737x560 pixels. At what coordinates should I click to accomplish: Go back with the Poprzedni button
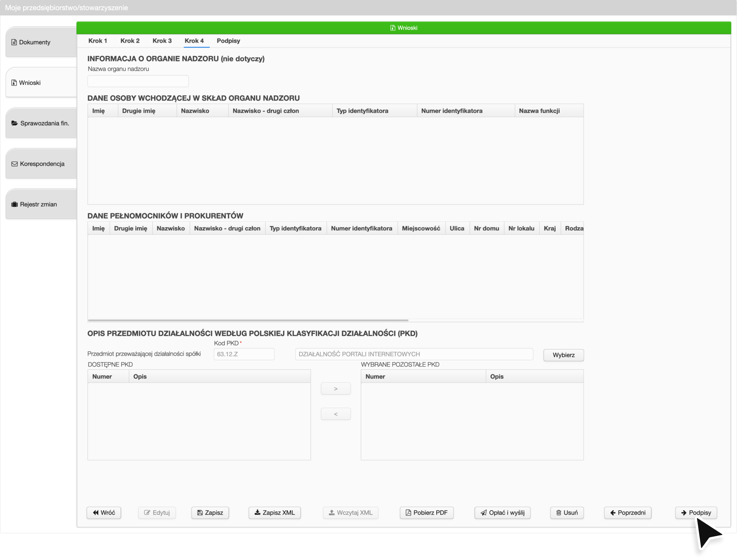(x=628, y=513)
